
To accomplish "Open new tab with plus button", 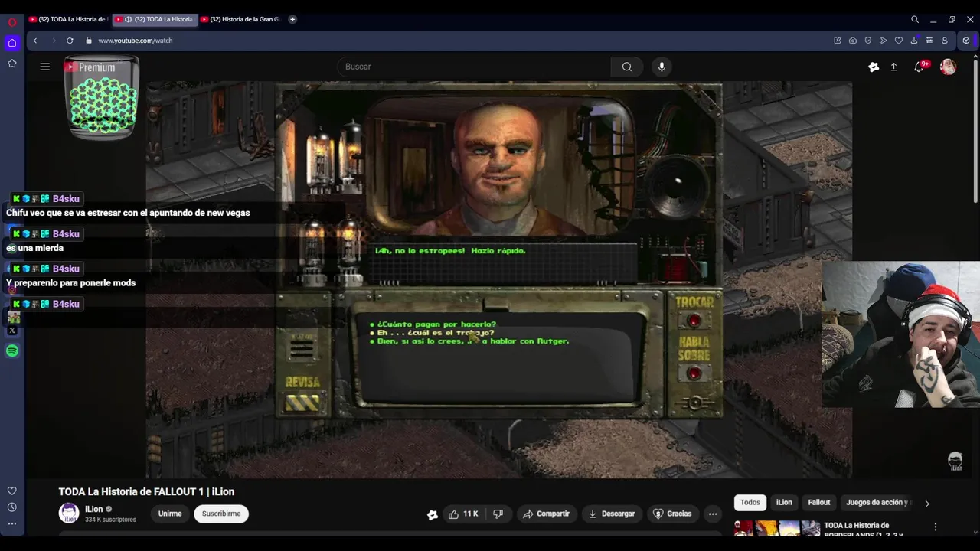I will 292,19.
